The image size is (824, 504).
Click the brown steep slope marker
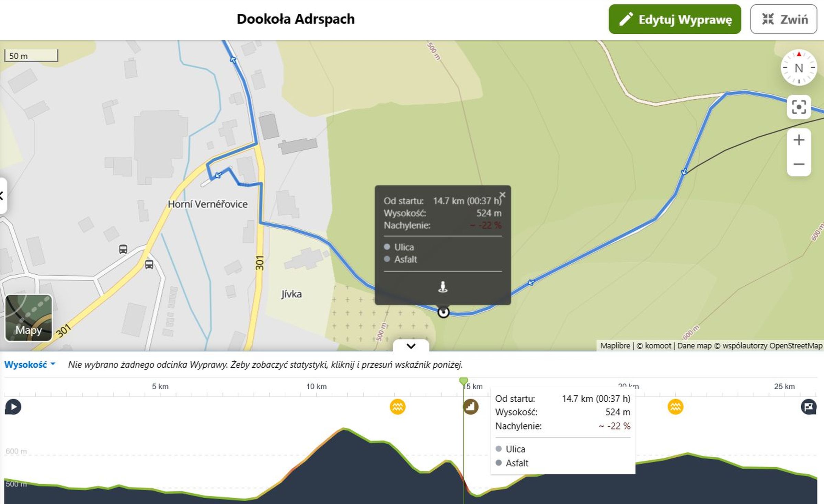tap(470, 407)
